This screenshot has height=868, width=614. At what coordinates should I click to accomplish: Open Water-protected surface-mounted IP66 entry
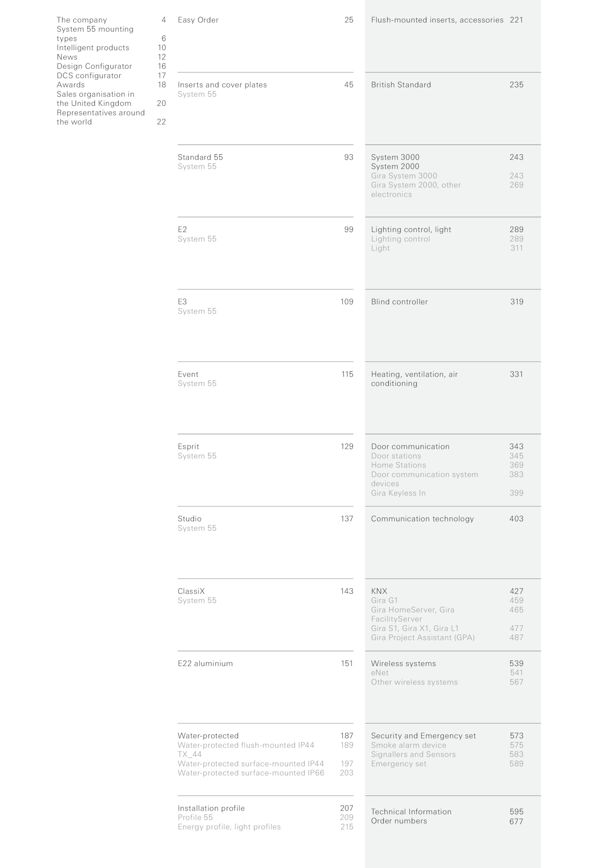(x=251, y=773)
